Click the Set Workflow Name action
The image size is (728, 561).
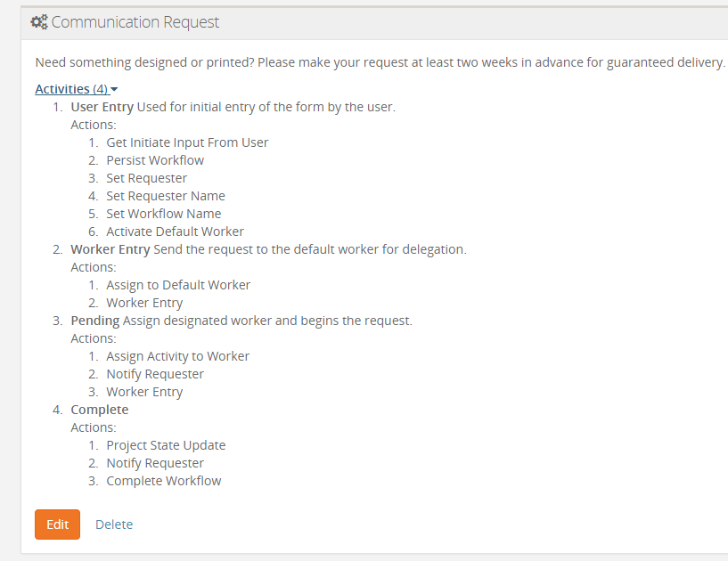click(164, 214)
